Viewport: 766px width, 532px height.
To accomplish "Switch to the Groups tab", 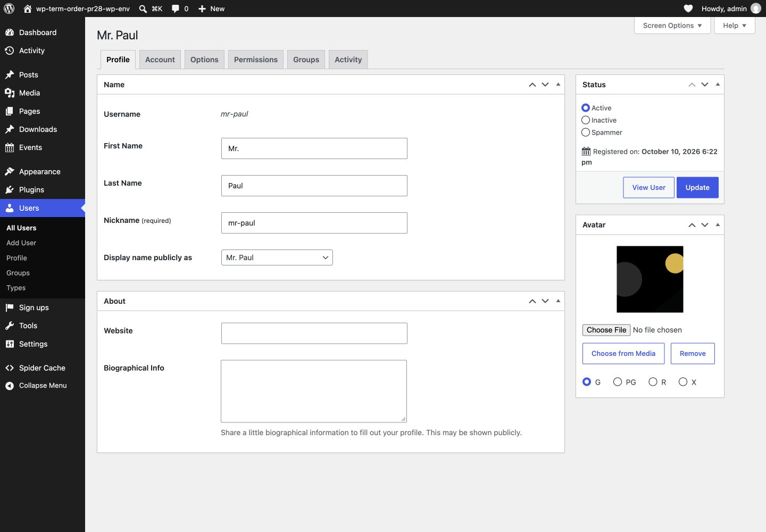I will (306, 60).
